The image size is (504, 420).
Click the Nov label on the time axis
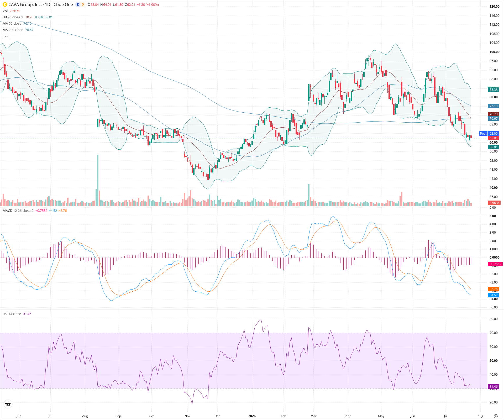click(x=187, y=416)
